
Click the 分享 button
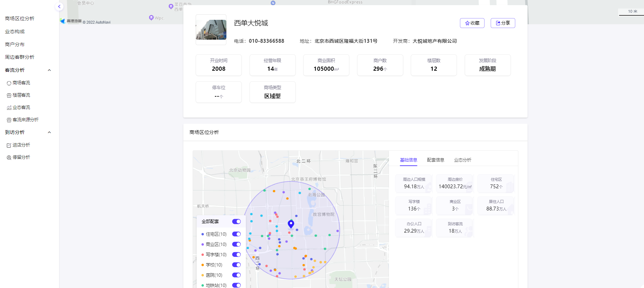point(503,23)
